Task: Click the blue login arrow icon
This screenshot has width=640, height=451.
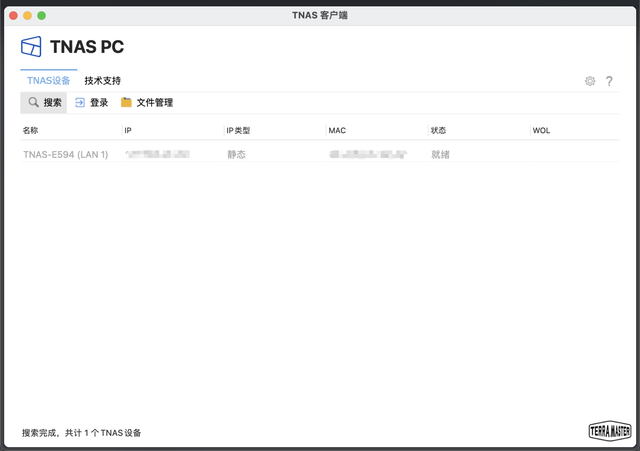Action: 80,102
